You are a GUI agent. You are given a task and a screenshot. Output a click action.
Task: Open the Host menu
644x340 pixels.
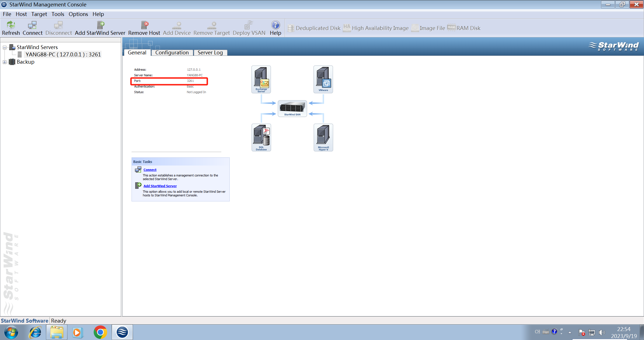point(21,14)
